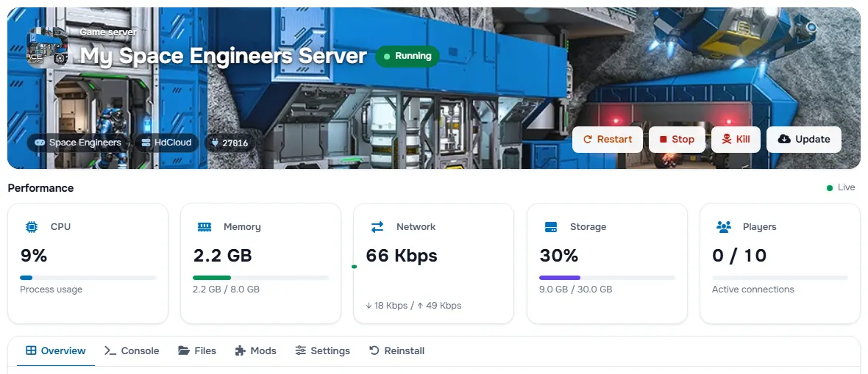Click the HdCloud node tag
Screen dimensions: 868x374
click(x=166, y=143)
